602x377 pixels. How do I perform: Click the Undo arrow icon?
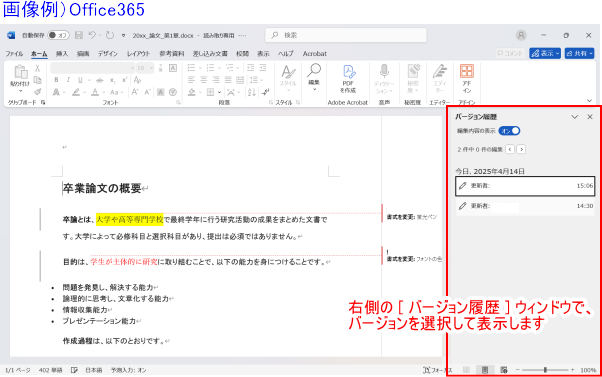pyautogui.click(x=92, y=35)
